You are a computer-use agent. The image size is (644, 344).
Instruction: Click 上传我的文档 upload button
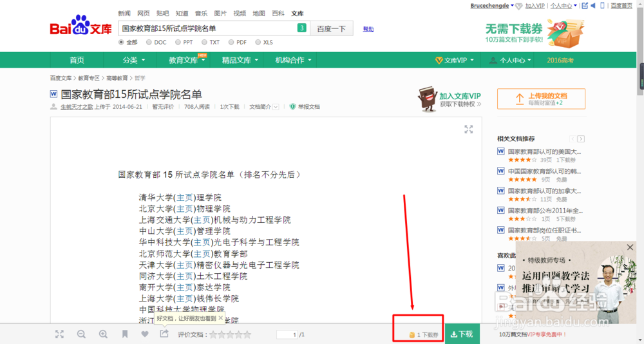click(541, 99)
